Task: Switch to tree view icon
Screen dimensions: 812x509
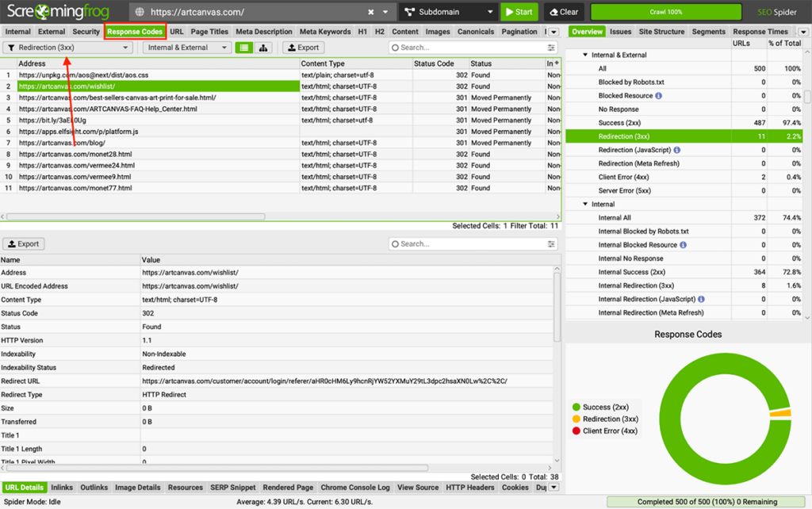Action: click(263, 48)
